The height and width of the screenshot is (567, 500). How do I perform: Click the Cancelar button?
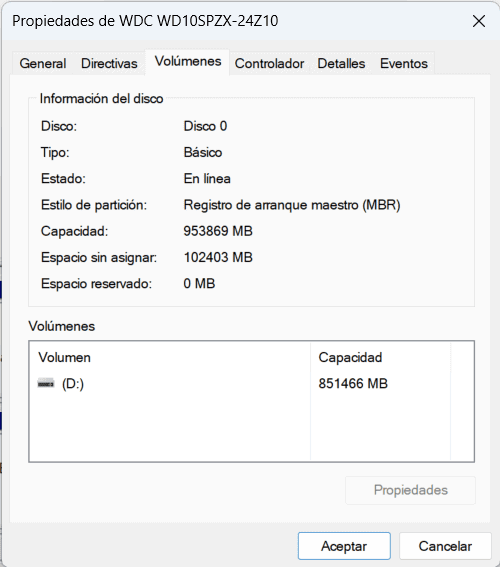[x=445, y=546]
